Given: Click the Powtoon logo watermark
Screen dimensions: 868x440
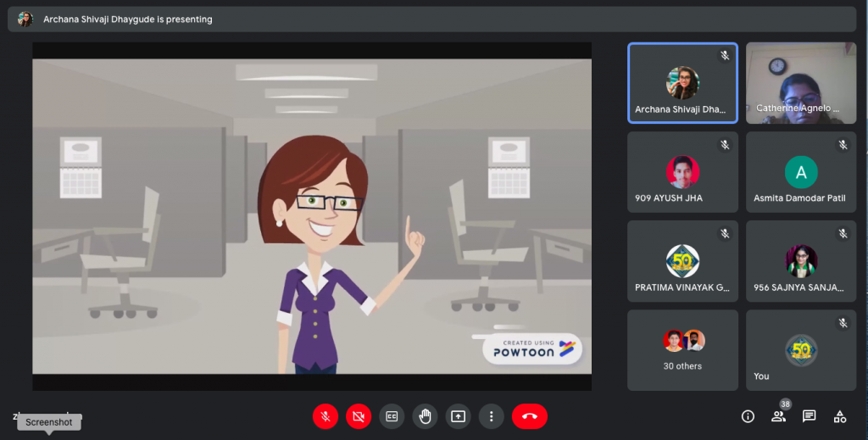Looking at the screenshot, I should click(533, 348).
